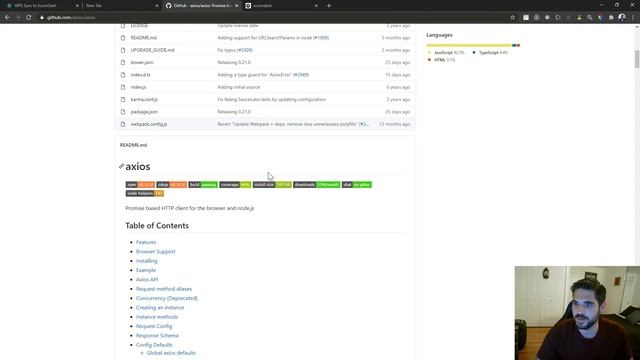Screen dimensions: 640x360
Task: Click the file icon beside index.js
Action: coord(123,87)
